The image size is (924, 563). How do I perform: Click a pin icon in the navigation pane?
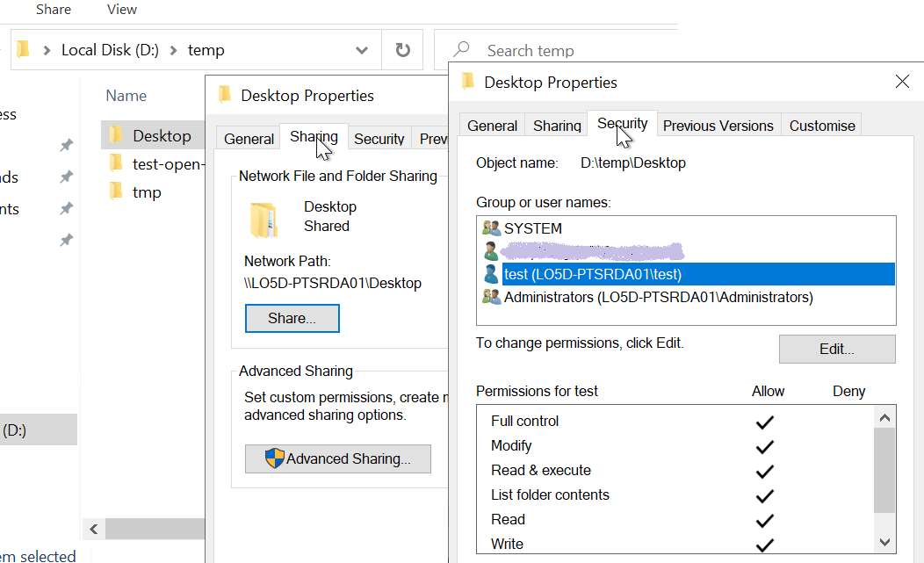click(x=66, y=145)
